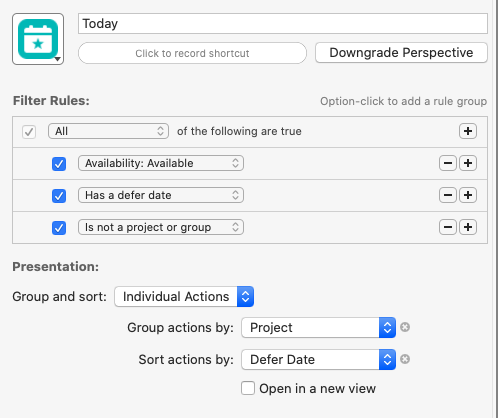The image size is (498, 418).
Task: Remove the Has a defer date rule
Action: click(448, 195)
